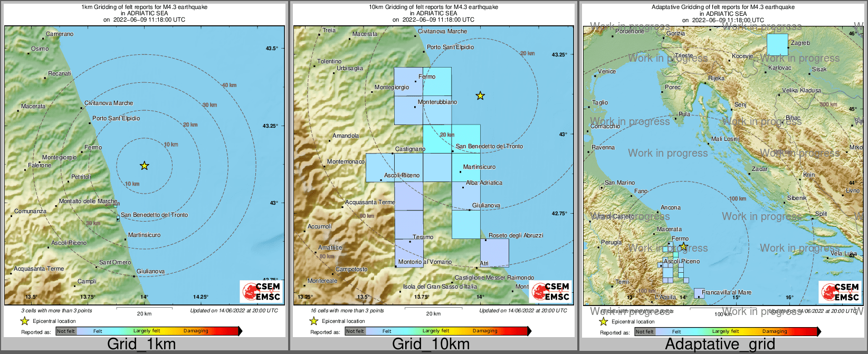Click the Castignano label on Grid_10km map
The width and height of the screenshot is (868, 354).
tap(410, 149)
